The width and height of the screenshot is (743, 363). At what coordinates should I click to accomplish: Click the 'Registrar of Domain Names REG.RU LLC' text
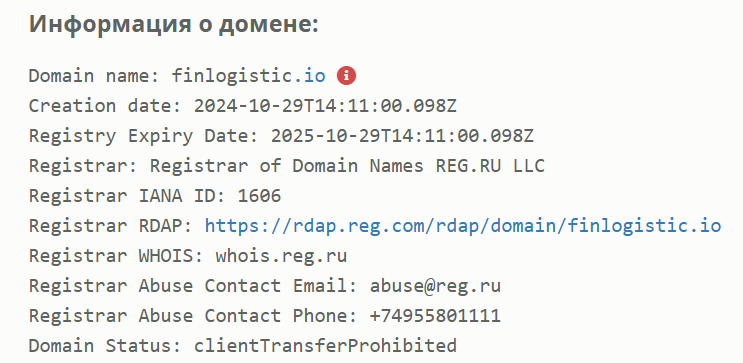tap(348, 166)
